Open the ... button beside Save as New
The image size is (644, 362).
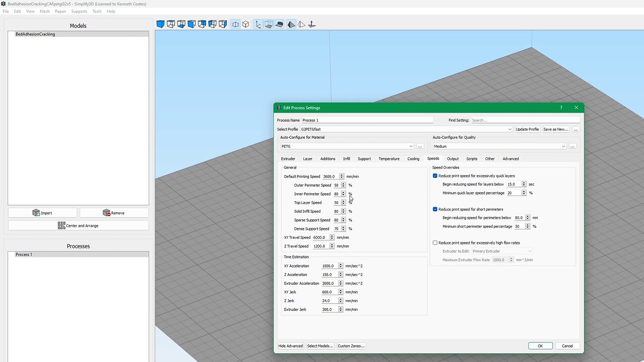point(576,129)
